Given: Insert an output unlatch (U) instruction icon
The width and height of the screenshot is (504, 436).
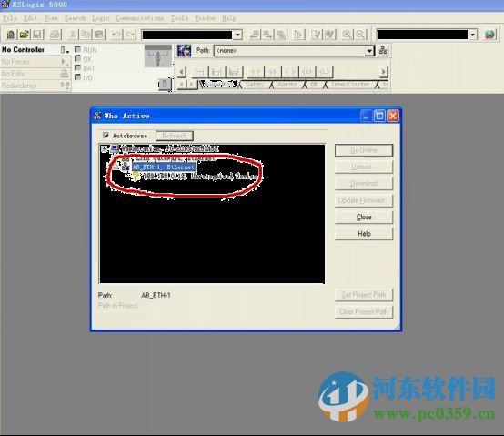Looking at the screenshot, I should pos(307,72).
